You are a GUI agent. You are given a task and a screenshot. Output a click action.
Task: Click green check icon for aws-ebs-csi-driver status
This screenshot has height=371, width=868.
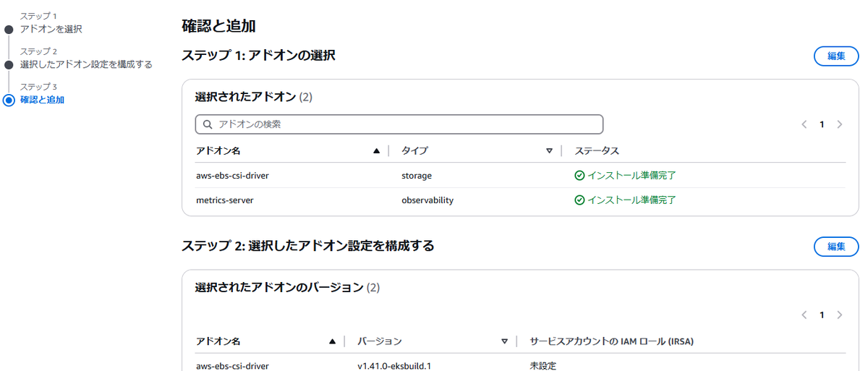(579, 175)
